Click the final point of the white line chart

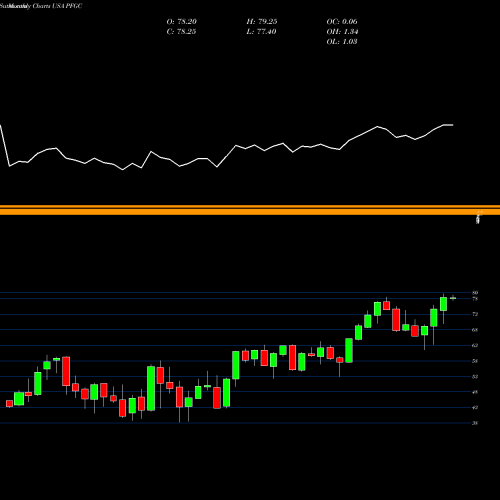[x=453, y=125]
